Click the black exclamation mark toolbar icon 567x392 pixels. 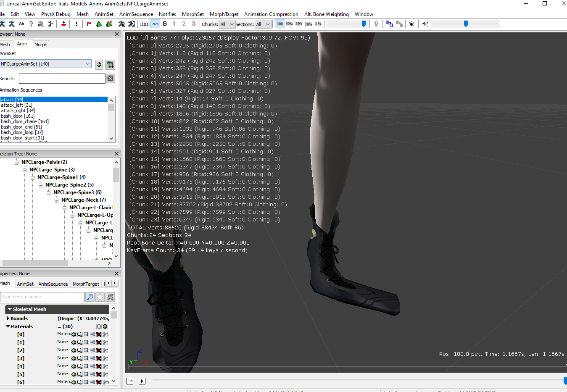click(x=76, y=24)
